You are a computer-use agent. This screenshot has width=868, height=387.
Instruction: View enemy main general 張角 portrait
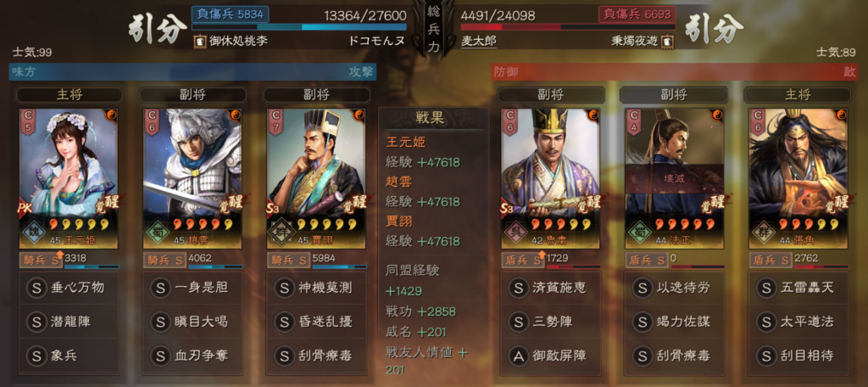coord(798,178)
